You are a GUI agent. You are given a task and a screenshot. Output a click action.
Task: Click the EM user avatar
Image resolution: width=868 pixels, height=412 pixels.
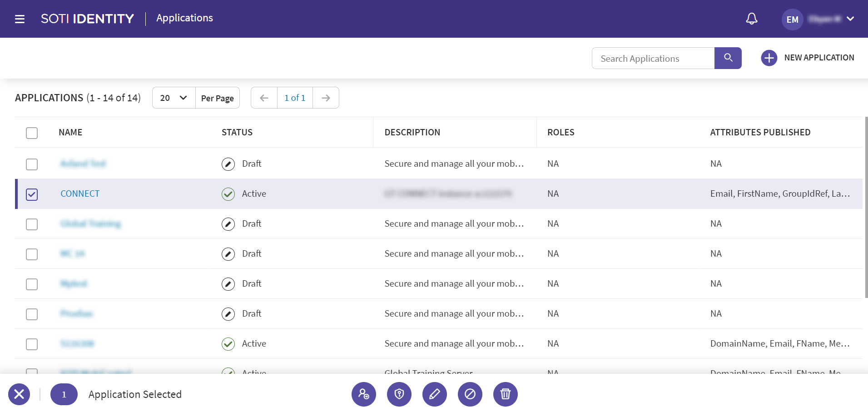(x=792, y=20)
